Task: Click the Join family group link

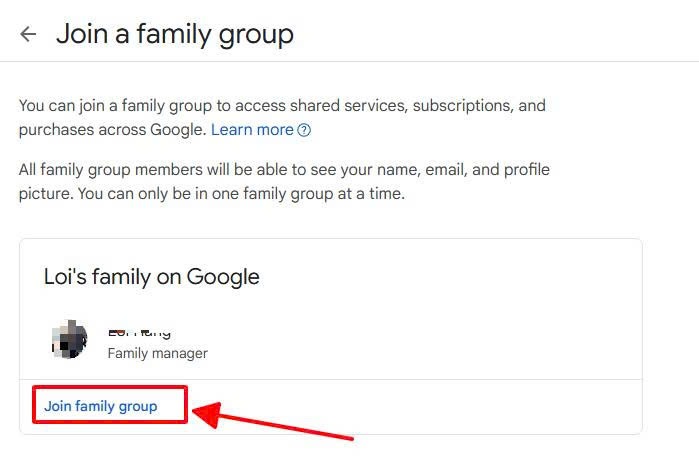Action: pos(101,406)
